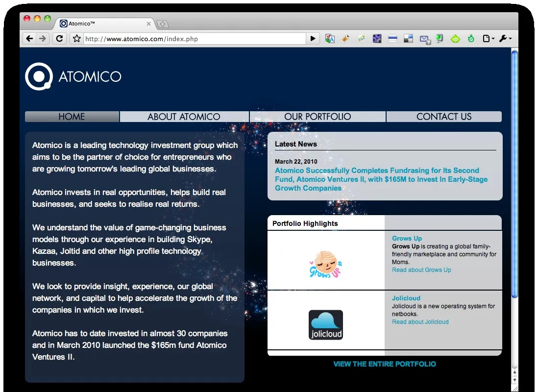The width and height of the screenshot is (538, 392).
Task: Reload the page with refresh button
Action: tap(59, 38)
